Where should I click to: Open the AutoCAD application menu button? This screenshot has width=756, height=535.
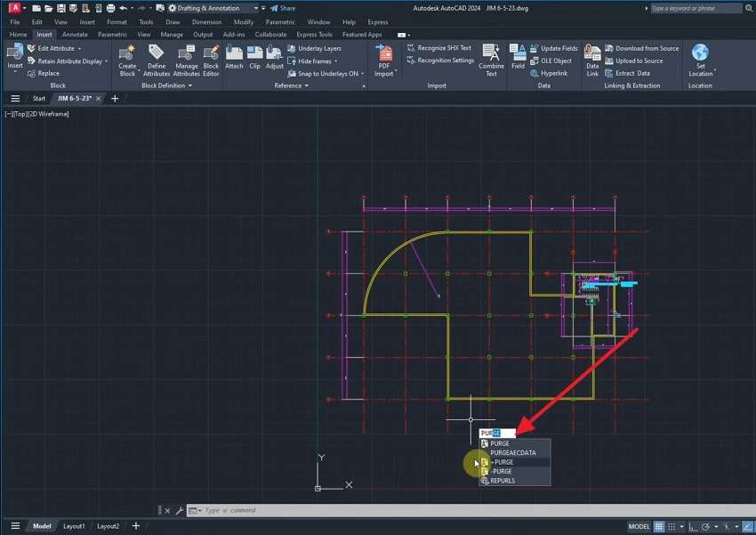(x=15, y=8)
